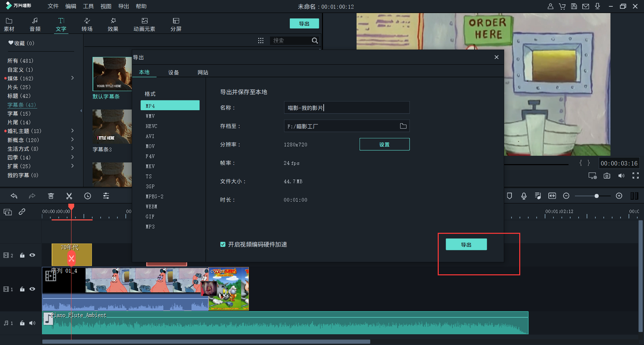Click the snapshot camera icon under preview
The image size is (644, 345).
pyautogui.click(x=607, y=176)
